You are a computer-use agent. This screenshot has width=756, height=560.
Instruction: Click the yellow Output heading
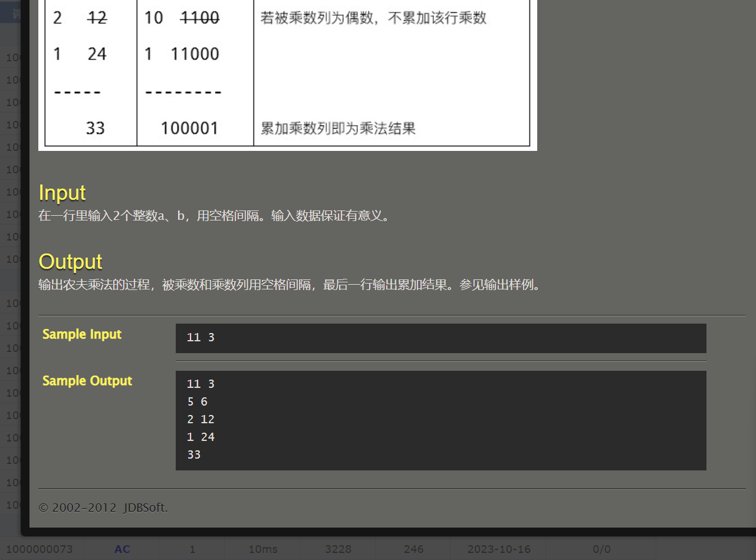point(70,262)
